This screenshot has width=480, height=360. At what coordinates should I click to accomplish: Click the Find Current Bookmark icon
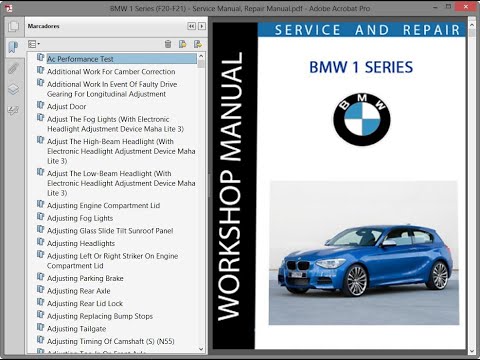(x=198, y=44)
